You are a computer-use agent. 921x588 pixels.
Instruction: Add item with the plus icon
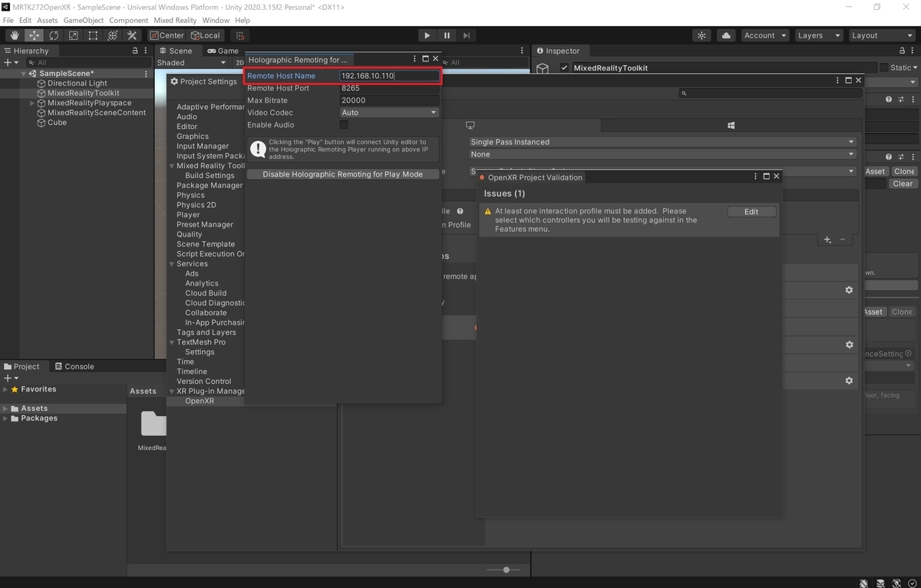(x=827, y=239)
